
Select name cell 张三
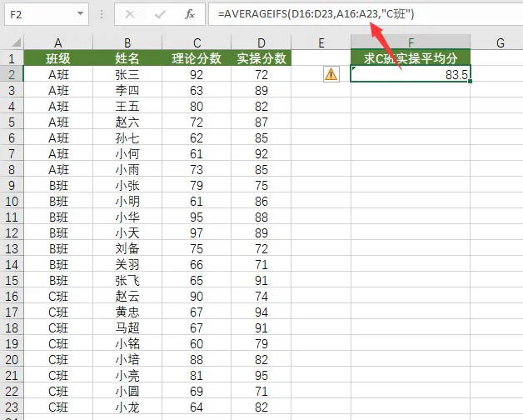[127, 74]
